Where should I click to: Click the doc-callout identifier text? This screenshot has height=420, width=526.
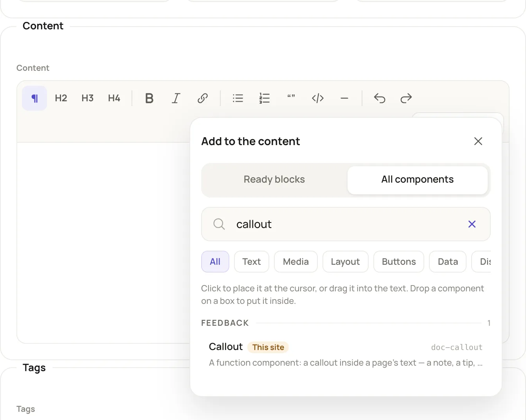[457, 347]
